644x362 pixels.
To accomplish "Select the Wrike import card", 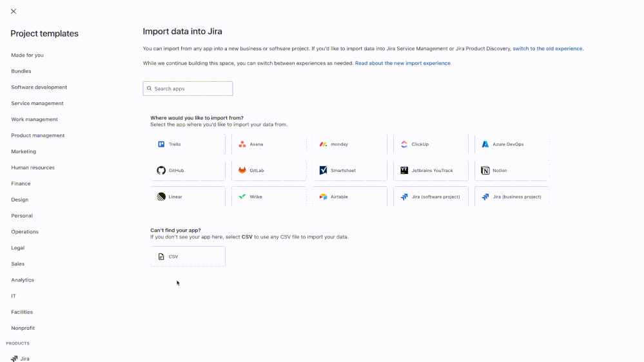I will 269,196.
